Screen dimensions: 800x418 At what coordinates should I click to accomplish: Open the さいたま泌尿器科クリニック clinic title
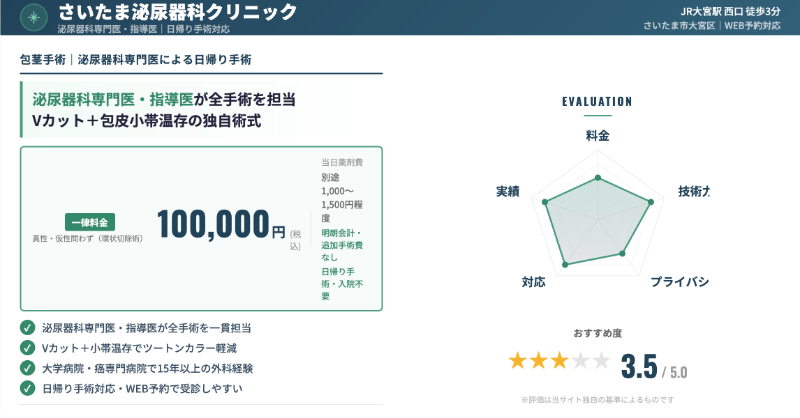(x=177, y=13)
